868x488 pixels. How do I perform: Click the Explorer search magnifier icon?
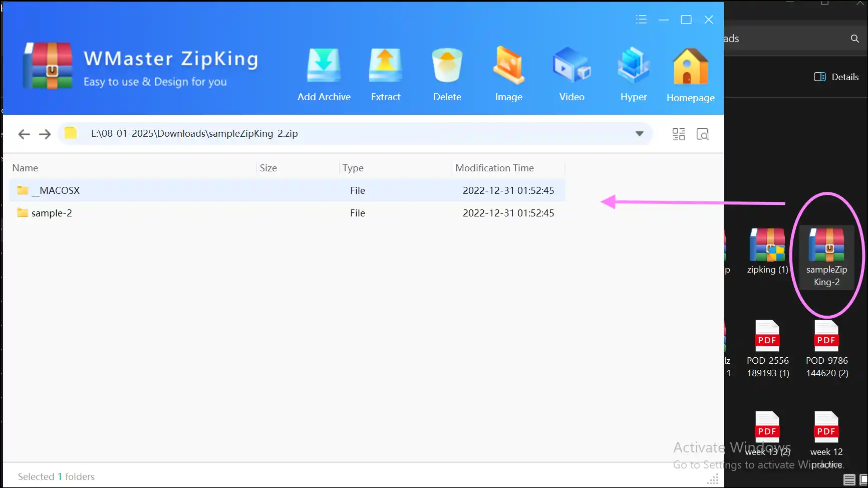pyautogui.click(x=855, y=39)
